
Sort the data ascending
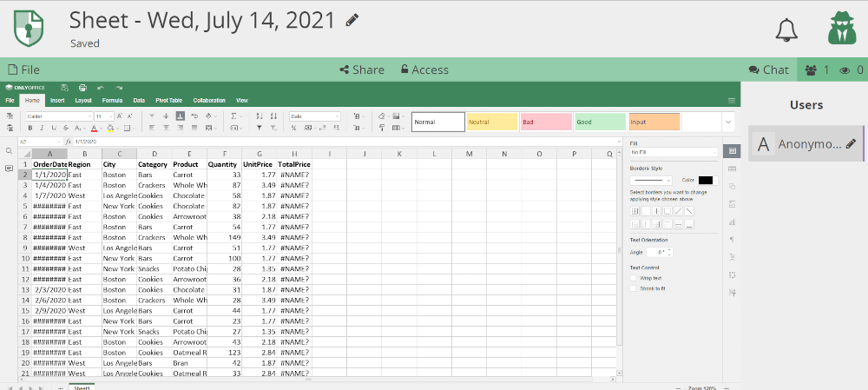pos(259,116)
